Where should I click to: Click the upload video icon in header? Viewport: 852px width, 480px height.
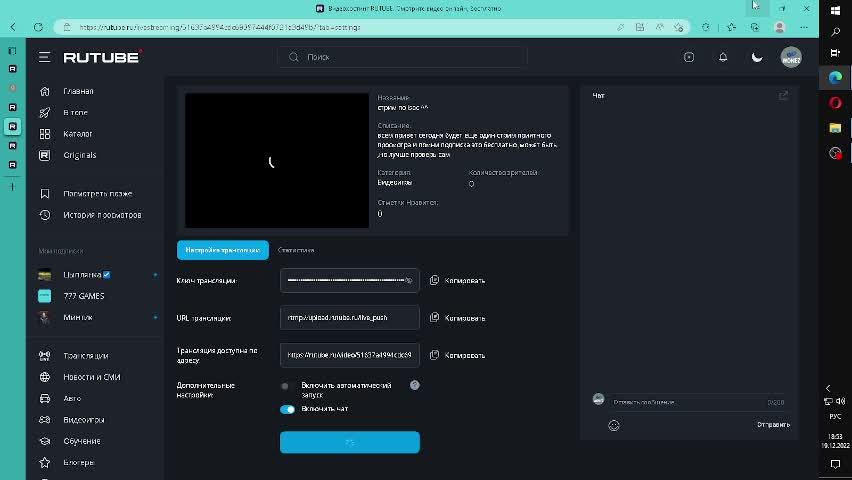tap(689, 57)
